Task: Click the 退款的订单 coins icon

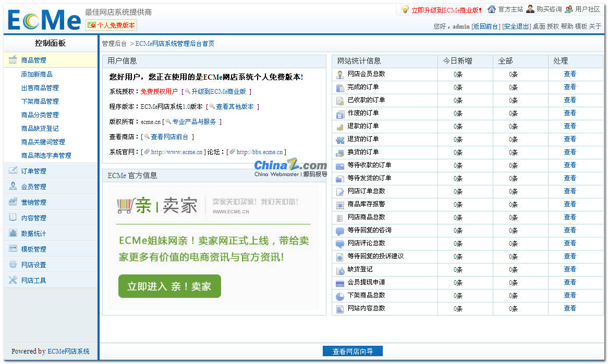Action: 339,127
